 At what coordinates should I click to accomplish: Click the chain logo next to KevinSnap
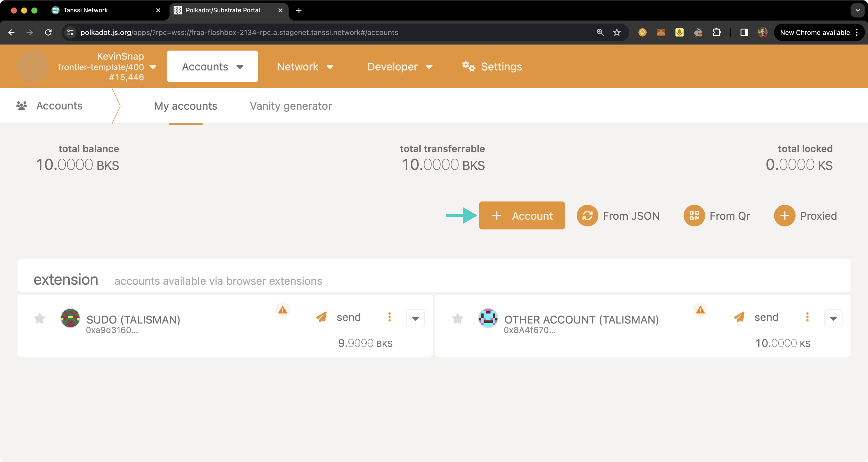(x=32, y=67)
